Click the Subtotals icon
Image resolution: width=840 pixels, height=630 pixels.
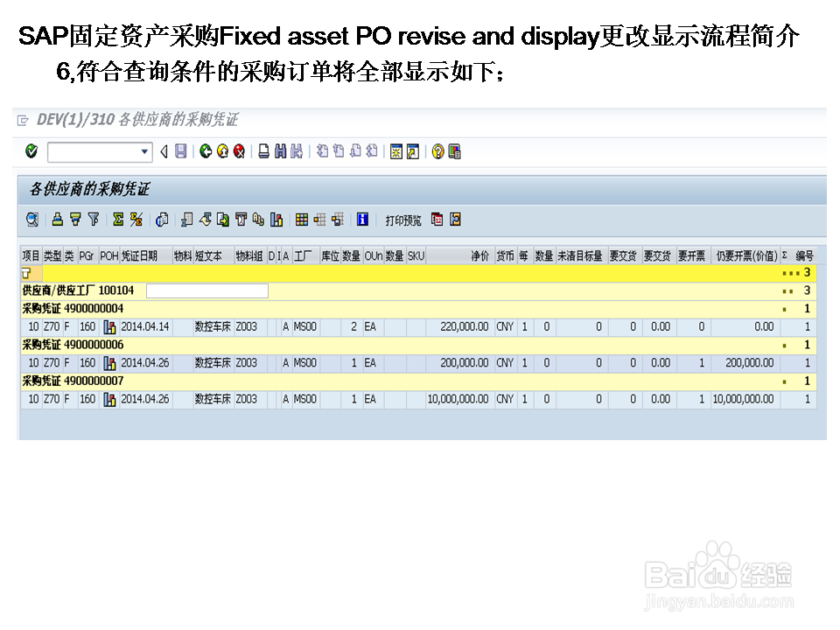click(136, 220)
